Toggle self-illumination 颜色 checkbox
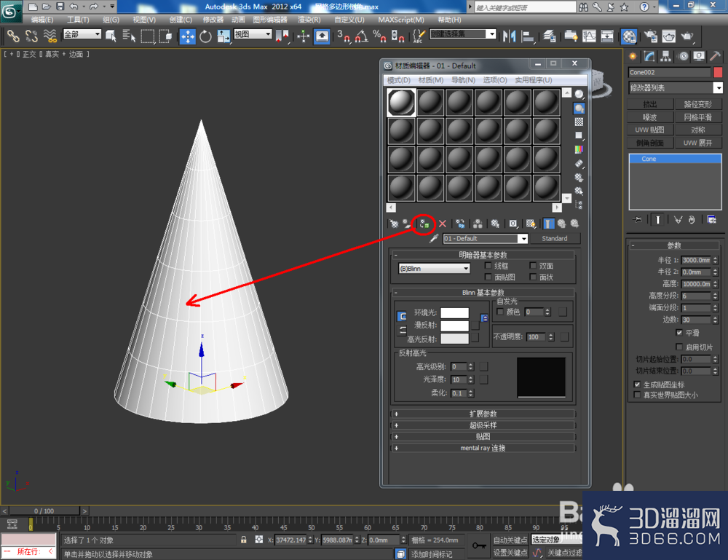Image resolution: width=728 pixels, height=560 pixels. [x=500, y=312]
